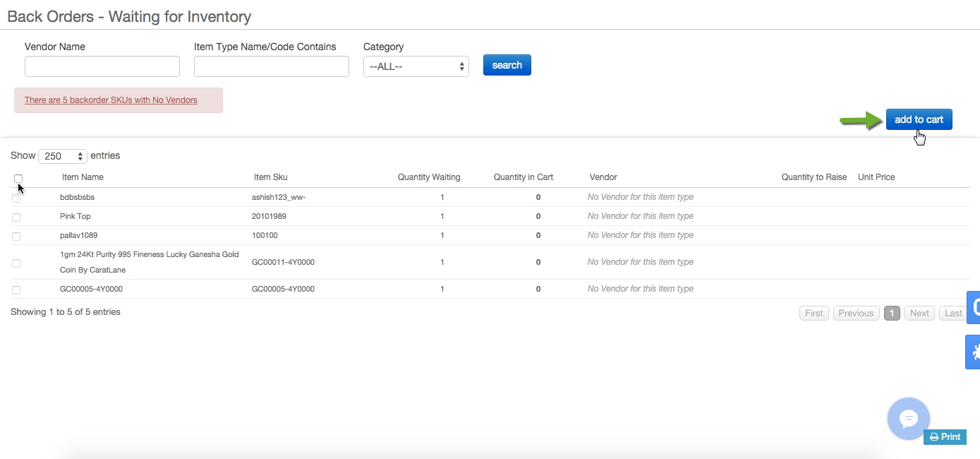Open the Category dropdown showing --ALL--
The height and width of the screenshot is (459, 980).
(x=416, y=65)
